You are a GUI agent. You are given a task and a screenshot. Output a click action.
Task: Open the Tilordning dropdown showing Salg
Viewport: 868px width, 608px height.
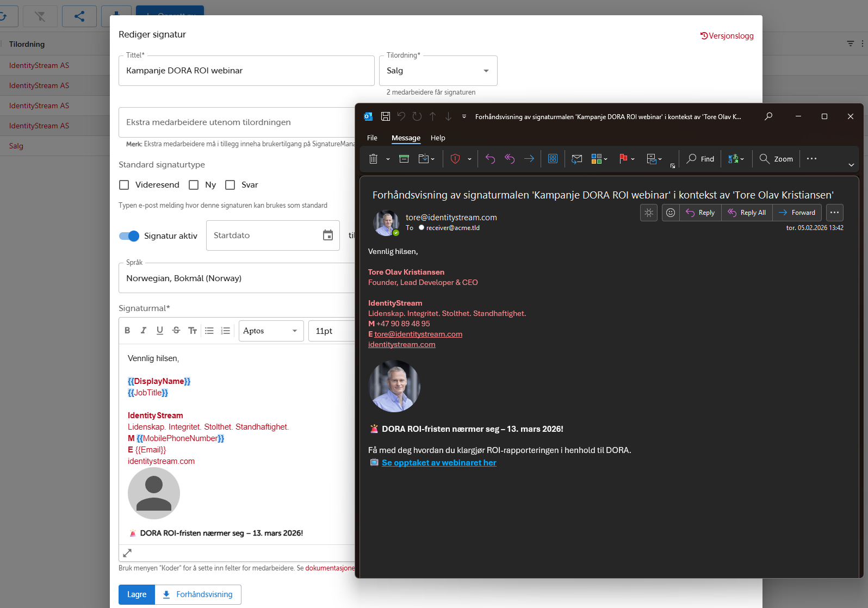438,71
